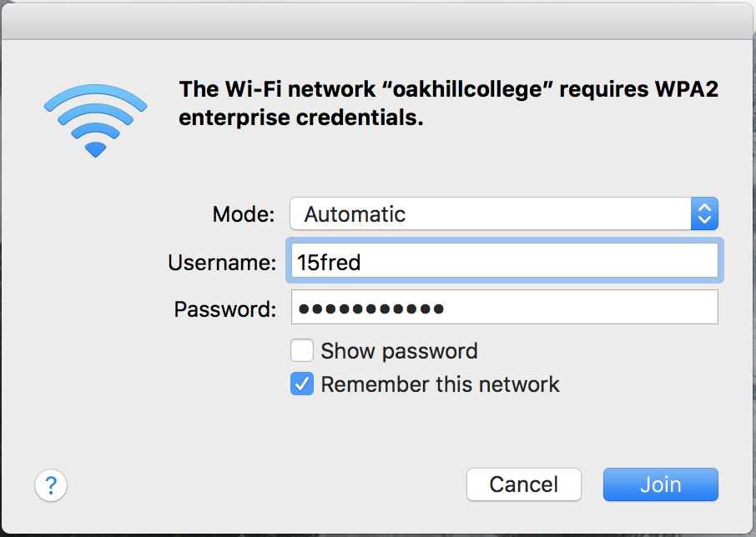Click the Password: label
Screen dimensions: 756x537
click(x=225, y=309)
